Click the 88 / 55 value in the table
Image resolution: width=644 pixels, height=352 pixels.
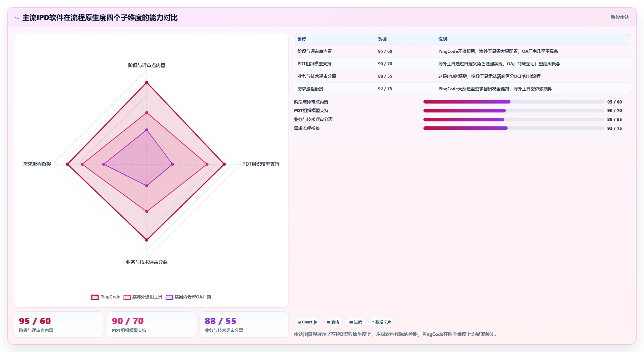click(x=385, y=76)
